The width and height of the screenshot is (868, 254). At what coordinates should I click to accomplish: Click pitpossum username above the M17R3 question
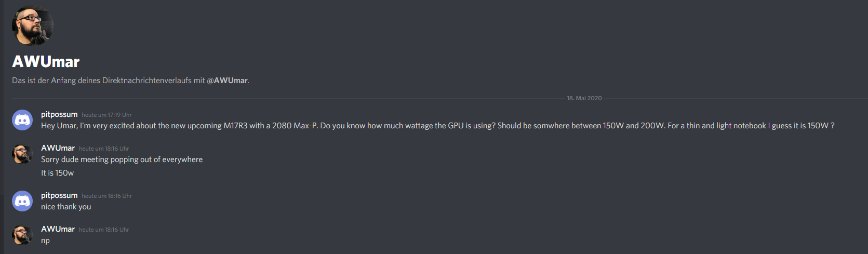pos(59,114)
